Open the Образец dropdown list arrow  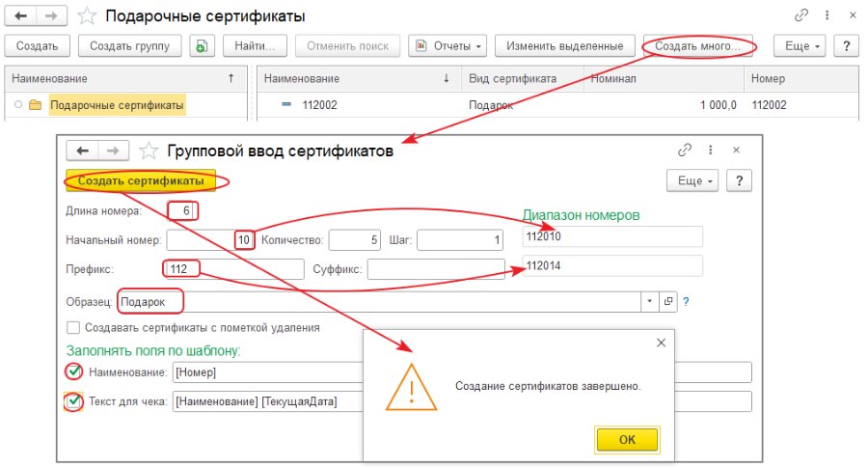650,302
